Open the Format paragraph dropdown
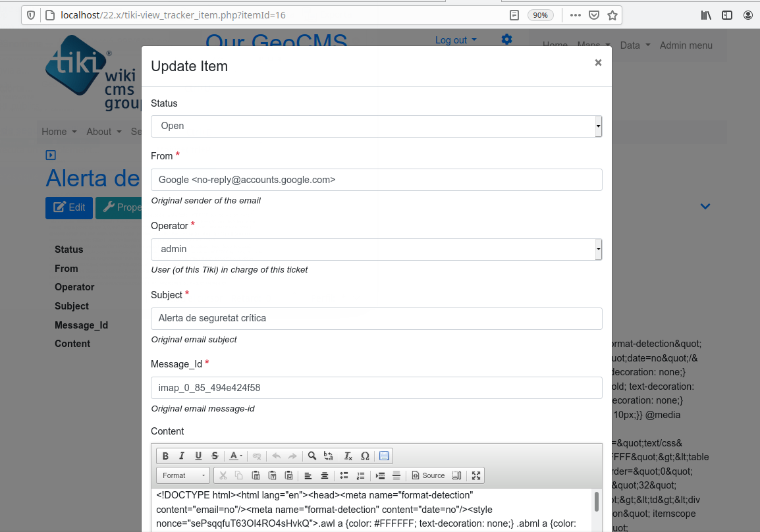760x532 pixels. pos(184,476)
